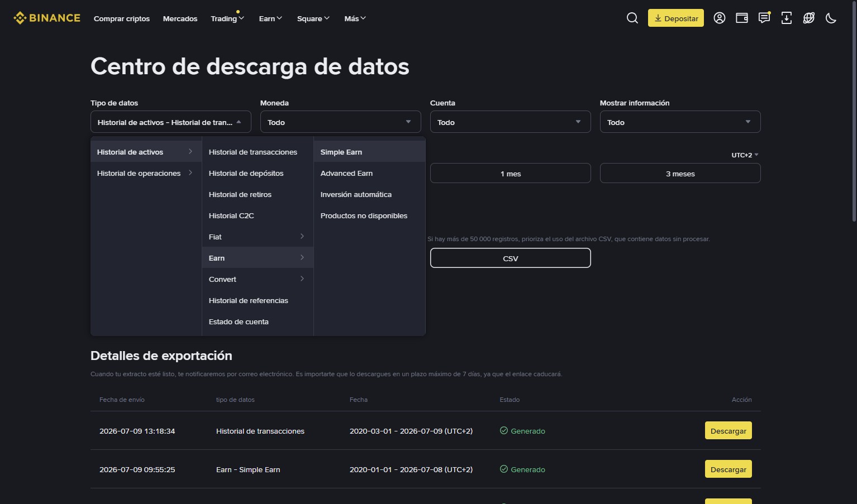Choose Historial de referencias option
Viewport: 857px width, 504px height.
(x=258, y=300)
